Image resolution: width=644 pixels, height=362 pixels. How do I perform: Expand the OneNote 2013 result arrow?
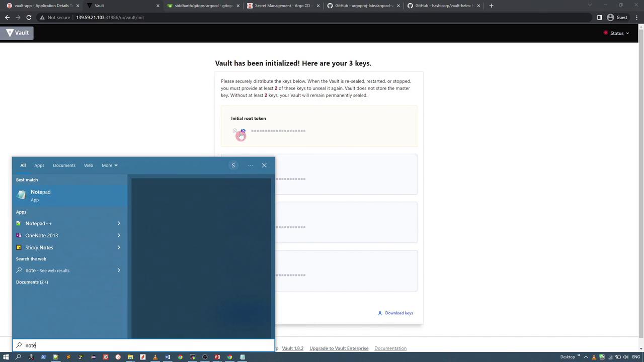(119, 236)
